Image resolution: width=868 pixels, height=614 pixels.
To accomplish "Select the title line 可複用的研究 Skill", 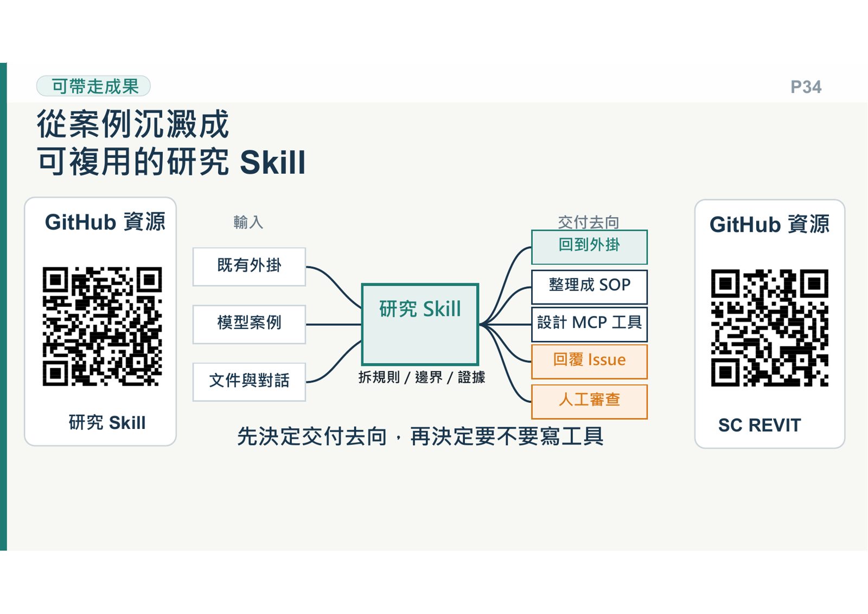I will [171, 162].
